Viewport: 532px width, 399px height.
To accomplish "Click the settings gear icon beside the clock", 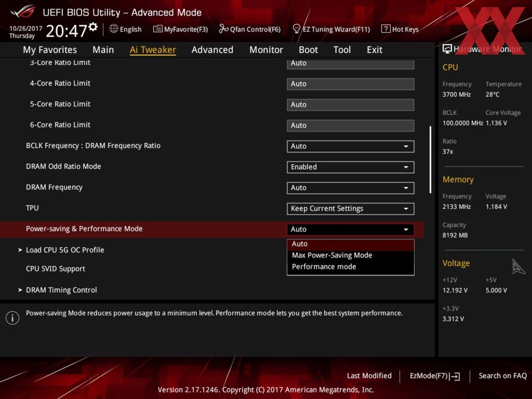I will [93, 27].
